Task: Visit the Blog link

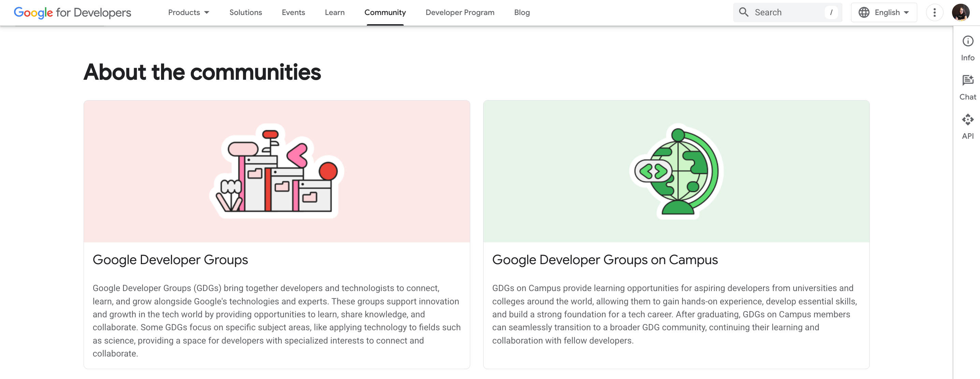Action: 522,13
